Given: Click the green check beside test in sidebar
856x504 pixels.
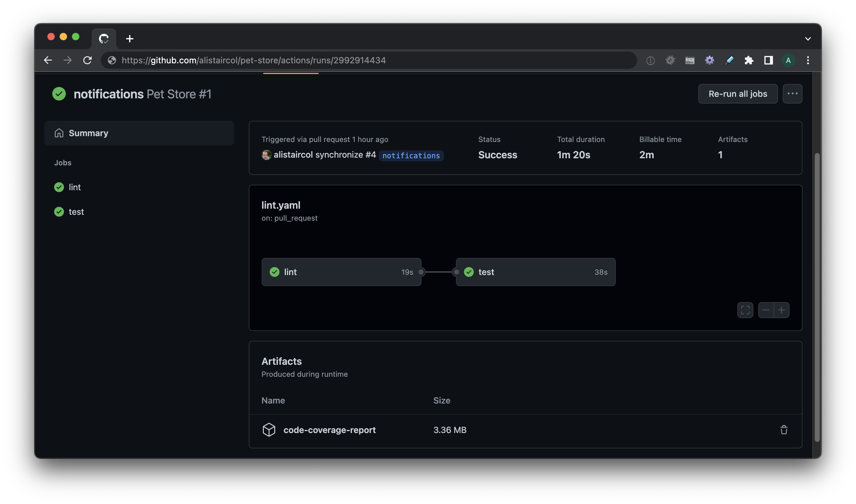Looking at the screenshot, I should [59, 212].
